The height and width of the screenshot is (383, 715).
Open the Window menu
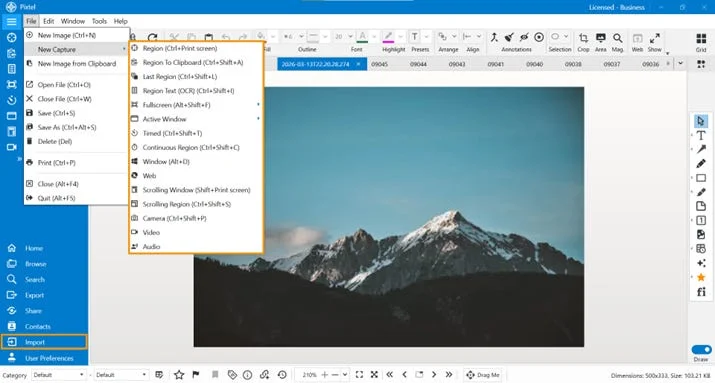tap(73, 21)
